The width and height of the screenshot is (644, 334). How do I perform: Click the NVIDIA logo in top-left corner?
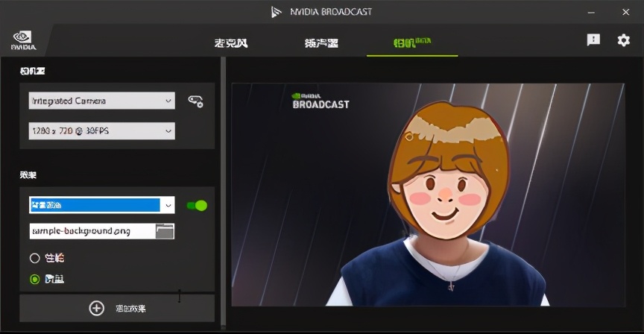pyautogui.click(x=23, y=41)
